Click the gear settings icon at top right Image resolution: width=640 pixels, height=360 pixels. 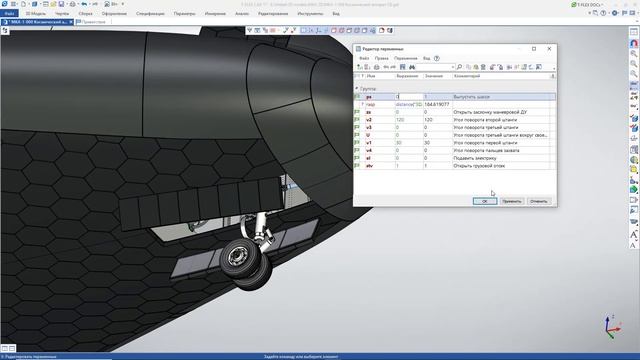(615, 13)
